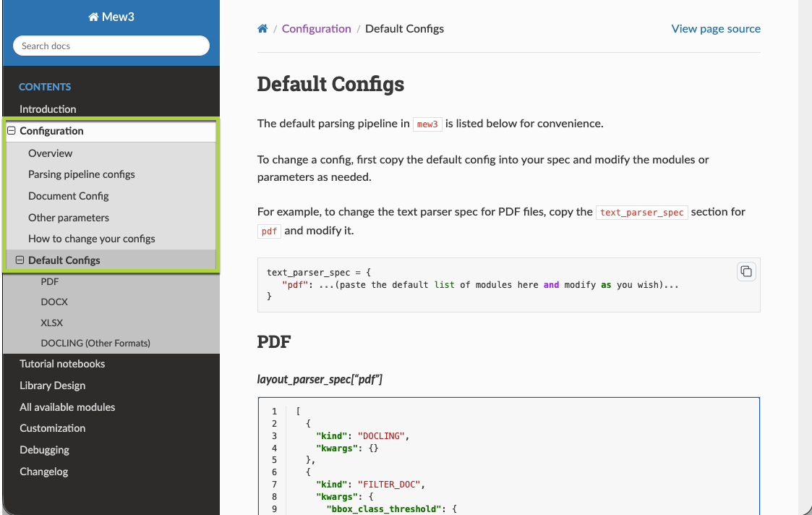
Task: Collapse the Configuration section toggle
Action: click(12, 131)
